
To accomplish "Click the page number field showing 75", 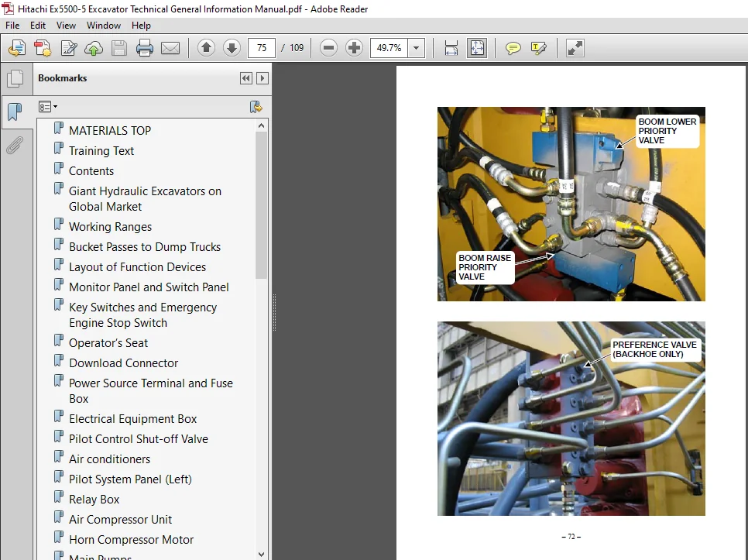I will (262, 48).
